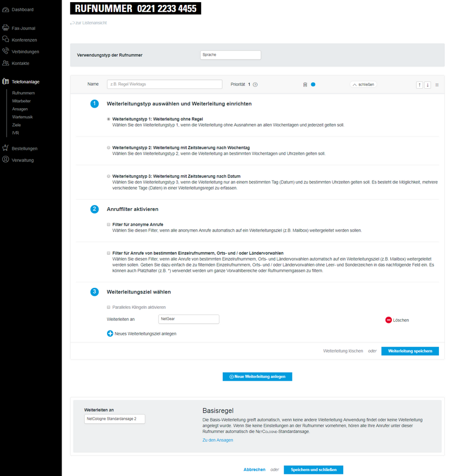The image size is (454, 476).
Task: Click the priority help question mark icon
Action: (255, 84)
